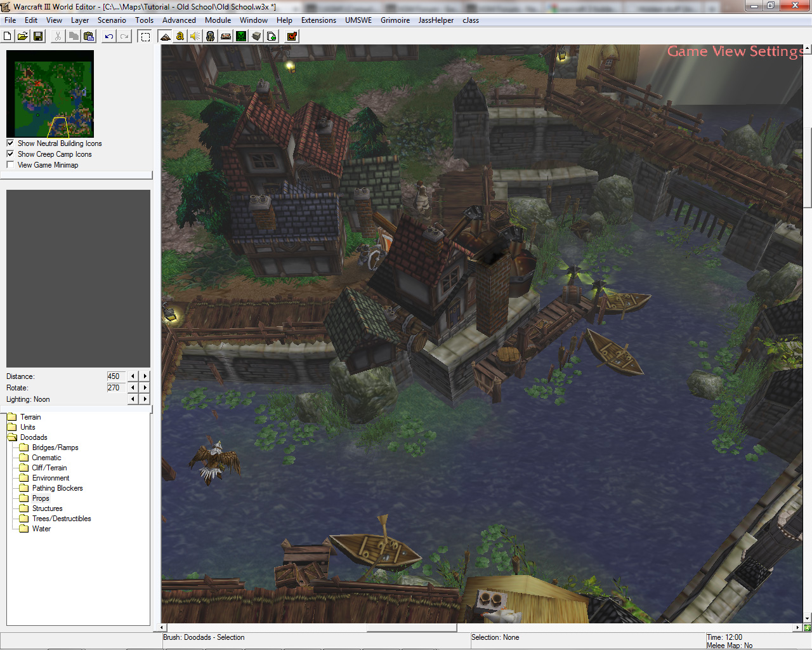
Task: Activate the Selection Brush dashed-square icon
Action: pos(145,36)
